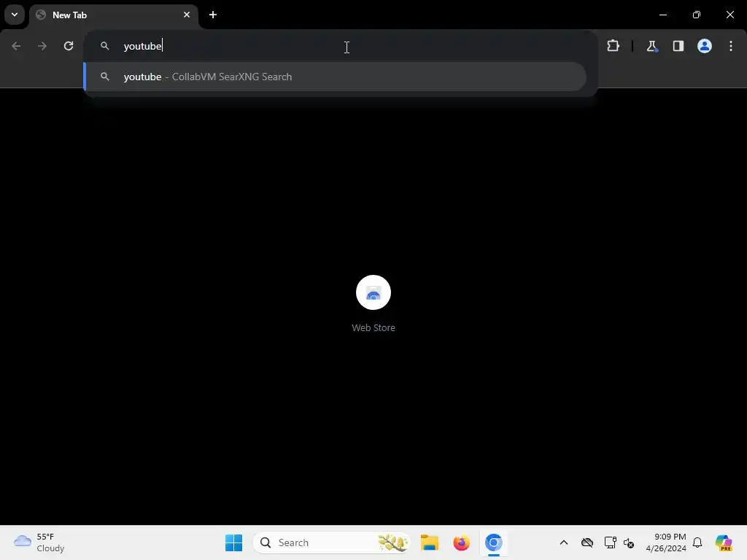Click the search magnifier in address bar
This screenshot has width=747, height=560.
pyautogui.click(x=105, y=46)
